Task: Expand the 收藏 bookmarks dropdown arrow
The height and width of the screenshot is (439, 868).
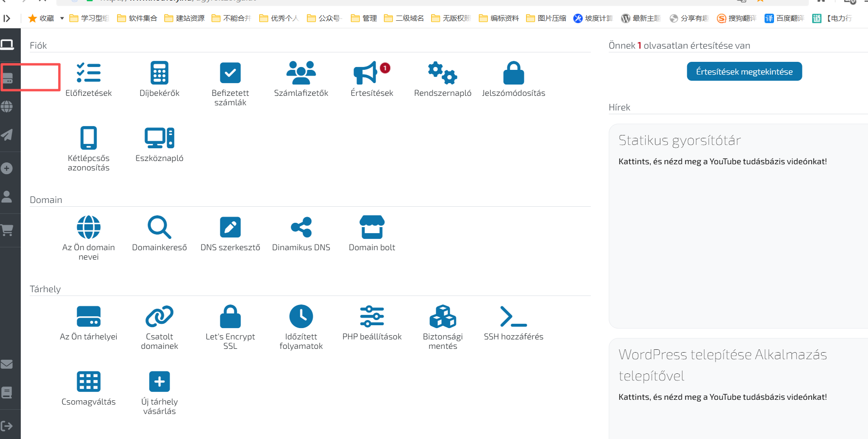Action: [x=62, y=18]
